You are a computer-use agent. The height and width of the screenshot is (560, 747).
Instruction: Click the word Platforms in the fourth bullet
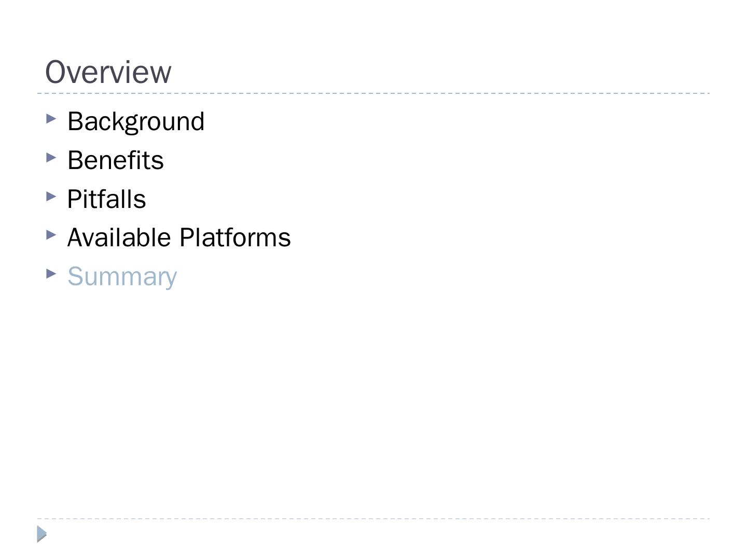coord(235,237)
